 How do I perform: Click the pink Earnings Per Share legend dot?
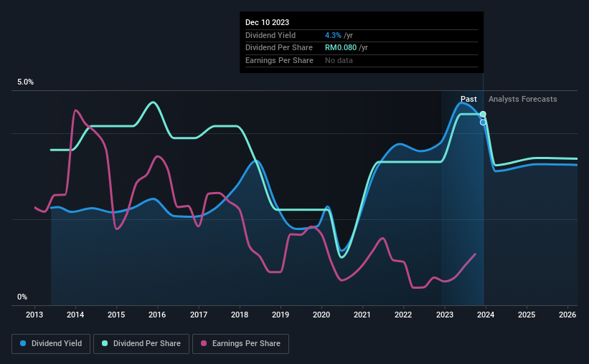(204, 343)
